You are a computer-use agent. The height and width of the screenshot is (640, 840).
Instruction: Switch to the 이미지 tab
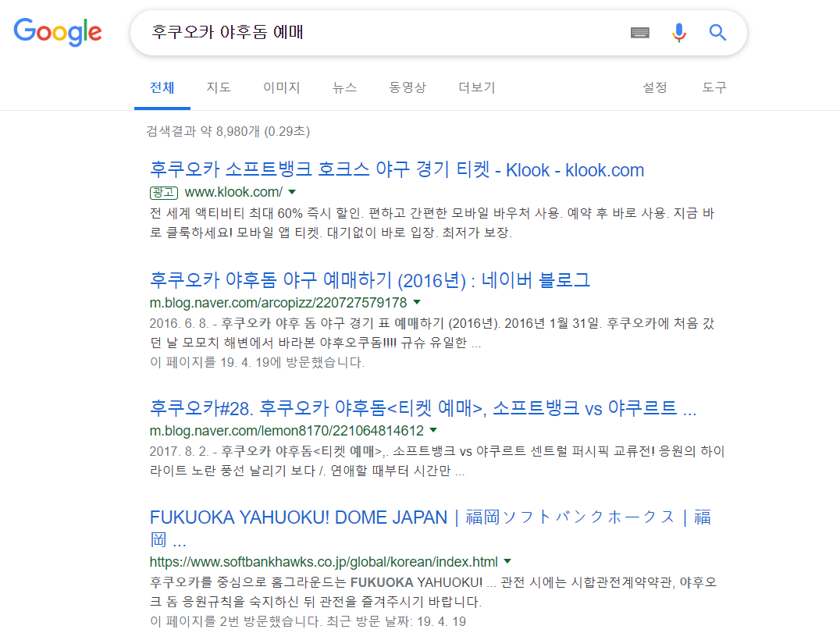click(x=281, y=87)
